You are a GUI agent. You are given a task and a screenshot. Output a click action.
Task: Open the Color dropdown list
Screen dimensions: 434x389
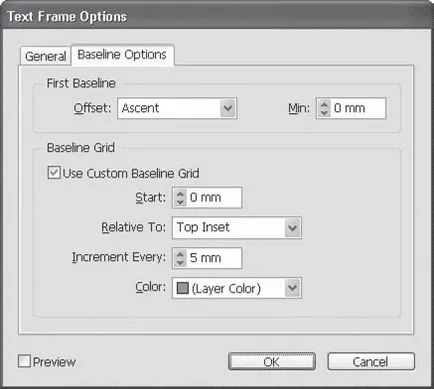[237, 288]
